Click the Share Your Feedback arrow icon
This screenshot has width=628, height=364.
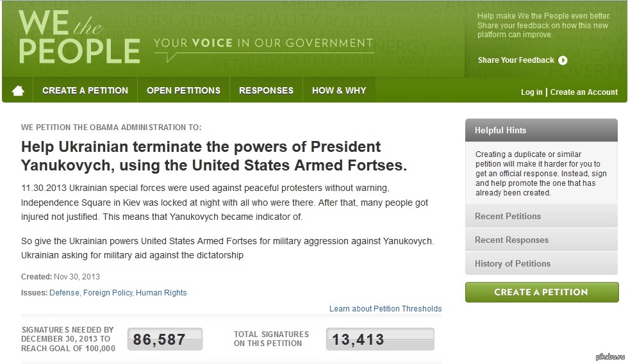(x=563, y=60)
